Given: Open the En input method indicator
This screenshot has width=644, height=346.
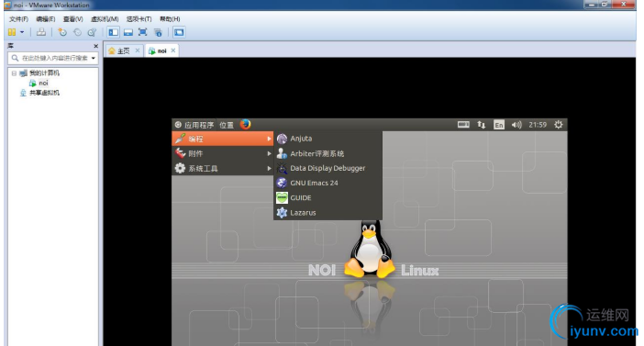Looking at the screenshot, I should tap(499, 125).
